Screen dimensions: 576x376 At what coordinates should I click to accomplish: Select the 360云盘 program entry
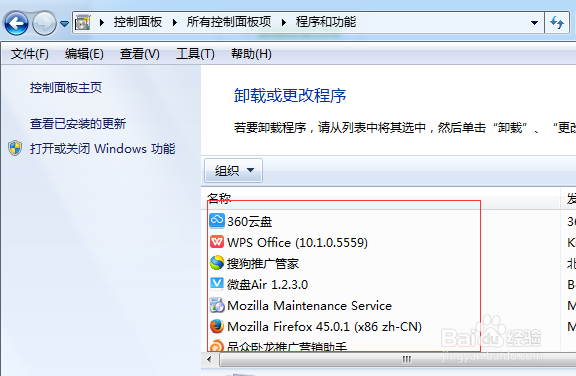[x=249, y=222]
